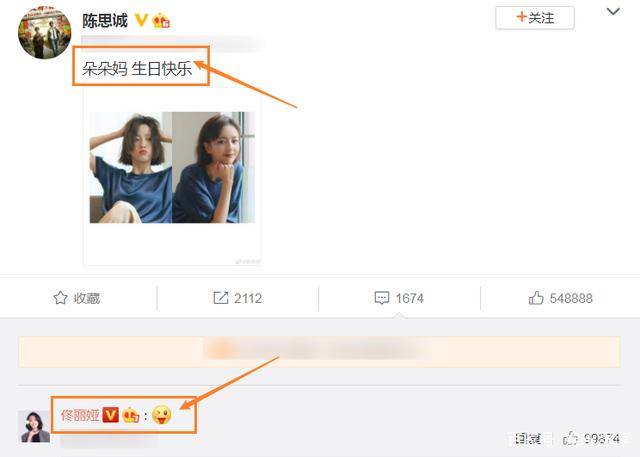Click the membership crown badge next to 陈思诚
The height and width of the screenshot is (457, 640).
[161, 20]
